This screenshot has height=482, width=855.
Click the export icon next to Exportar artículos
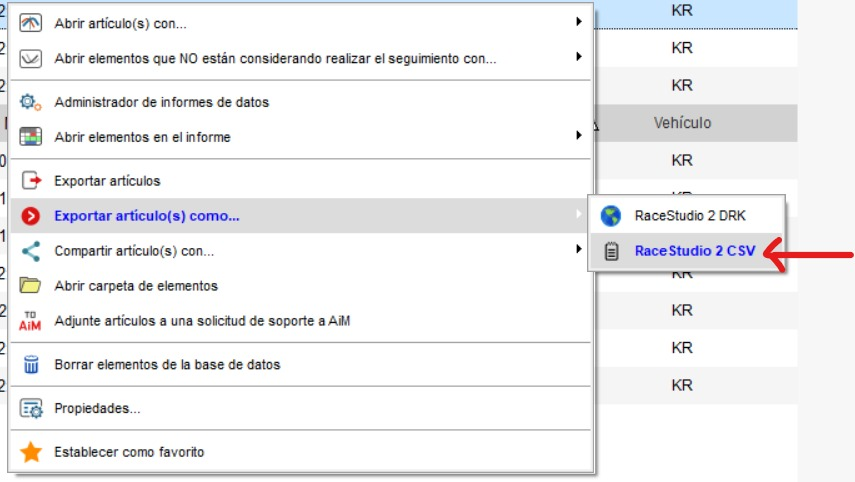(31, 180)
